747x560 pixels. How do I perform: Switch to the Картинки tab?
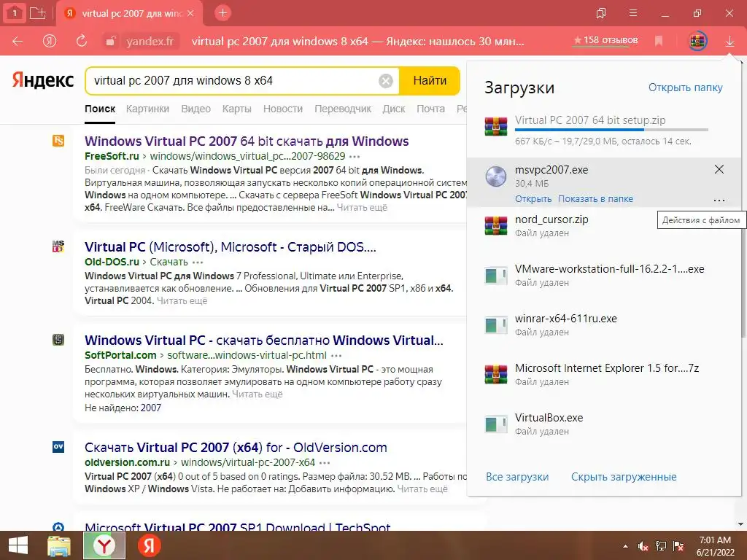[x=147, y=109]
